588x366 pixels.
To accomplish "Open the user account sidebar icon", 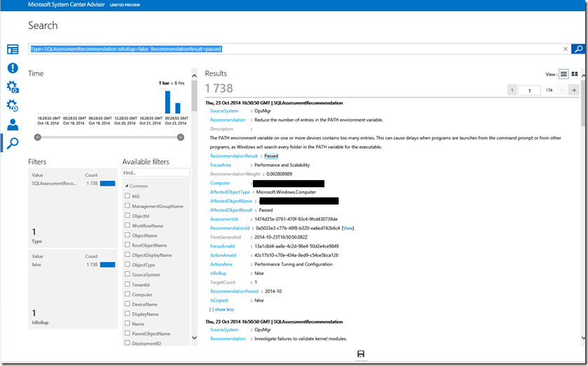I will click(x=13, y=125).
